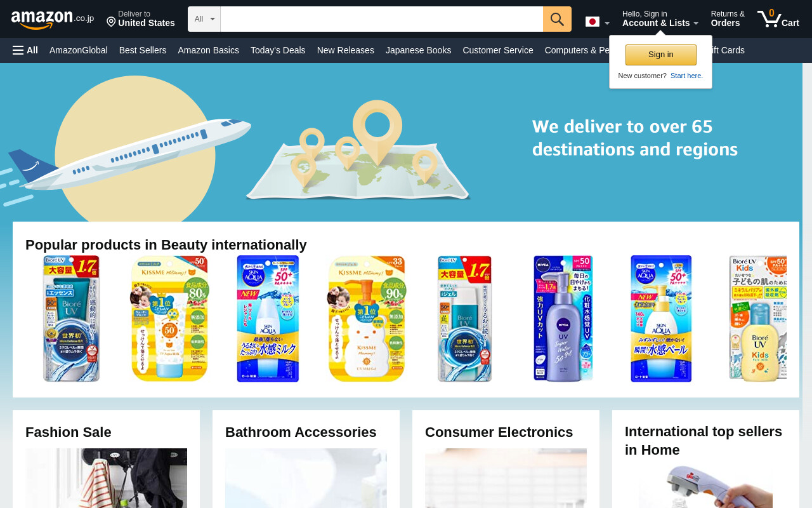The width and height of the screenshot is (812, 508).
Task: Open the Biore UV Kids sunscreen thumbnail
Action: (757, 319)
